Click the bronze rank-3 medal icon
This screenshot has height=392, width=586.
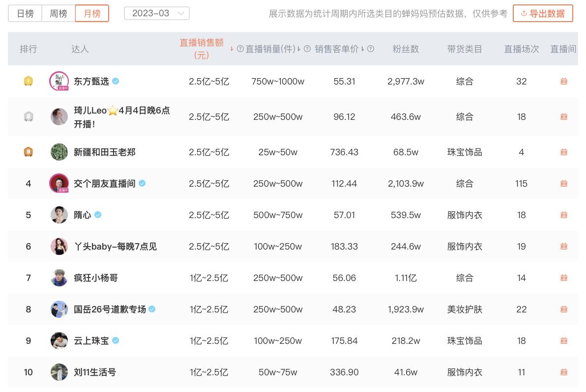pos(29,152)
